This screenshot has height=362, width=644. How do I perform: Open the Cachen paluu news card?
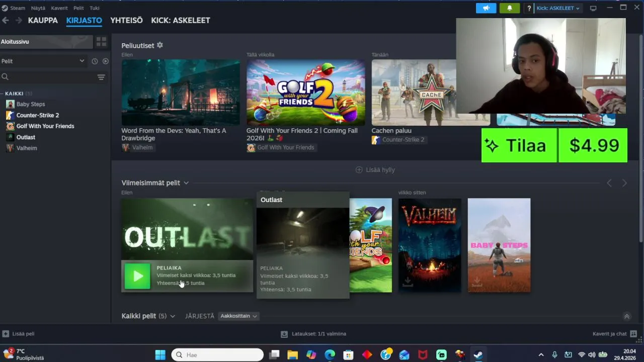pyautogui.click(x=414, y=93)
